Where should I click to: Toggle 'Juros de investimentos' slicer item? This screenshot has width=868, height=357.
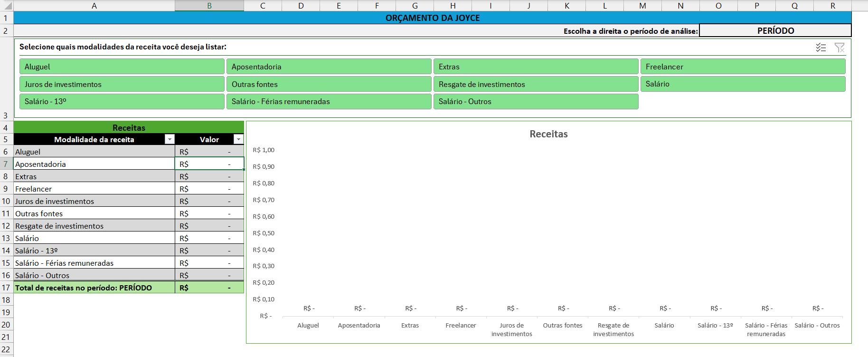point(122,84)
